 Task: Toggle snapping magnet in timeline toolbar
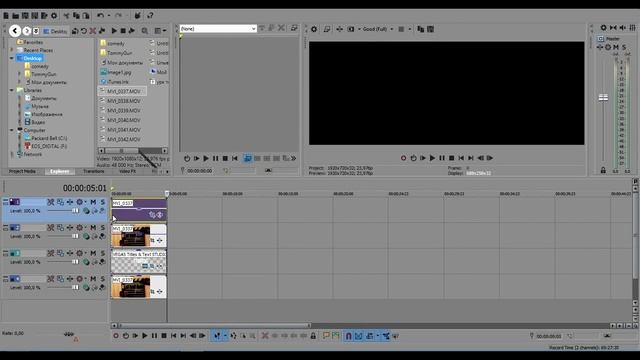point(349,336)
